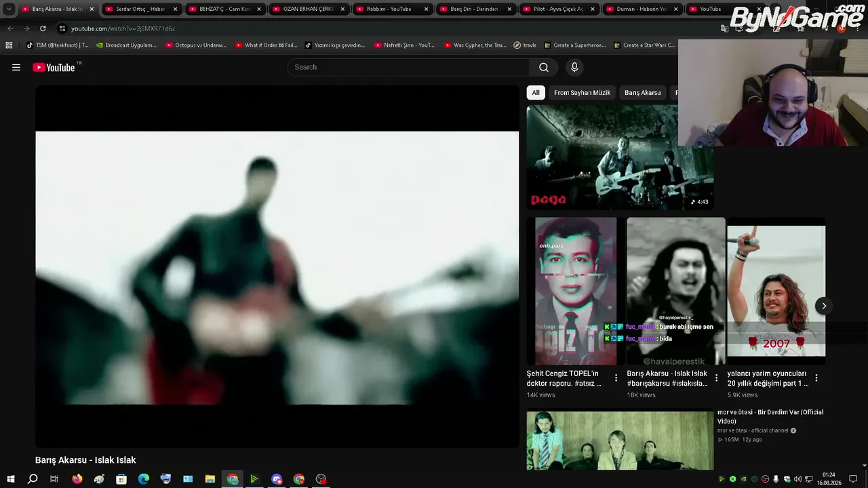868x488 pixels.
Task: Open options for Barış Akarsu Islak Islak short
Action: click(x=716, y=378)
